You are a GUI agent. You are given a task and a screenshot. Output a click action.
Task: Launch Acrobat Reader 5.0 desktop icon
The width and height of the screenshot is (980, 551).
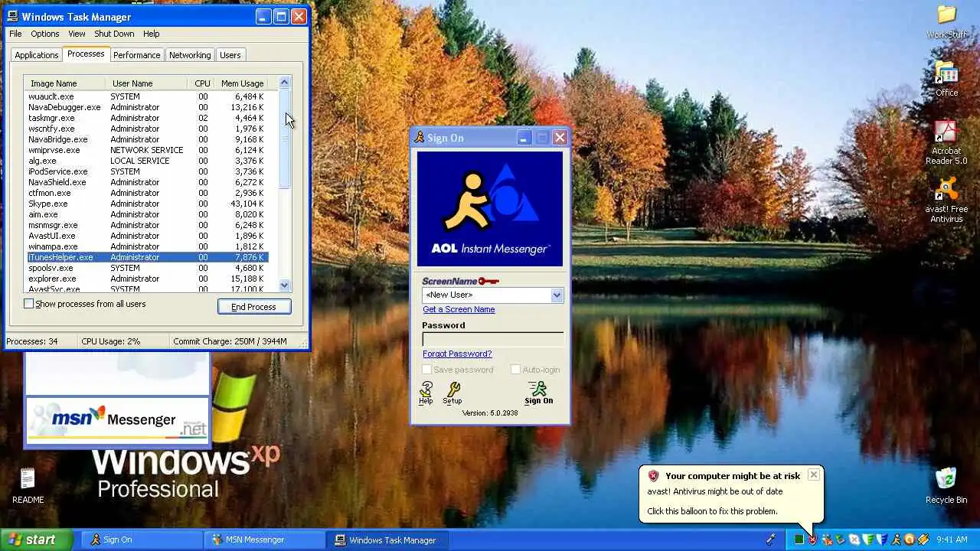click(947, 142)
